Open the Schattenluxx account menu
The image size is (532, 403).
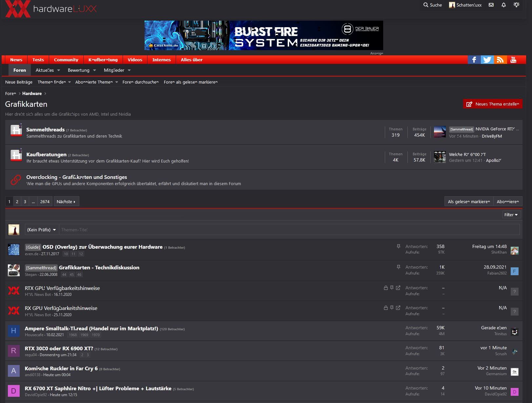tap(465, 5)
